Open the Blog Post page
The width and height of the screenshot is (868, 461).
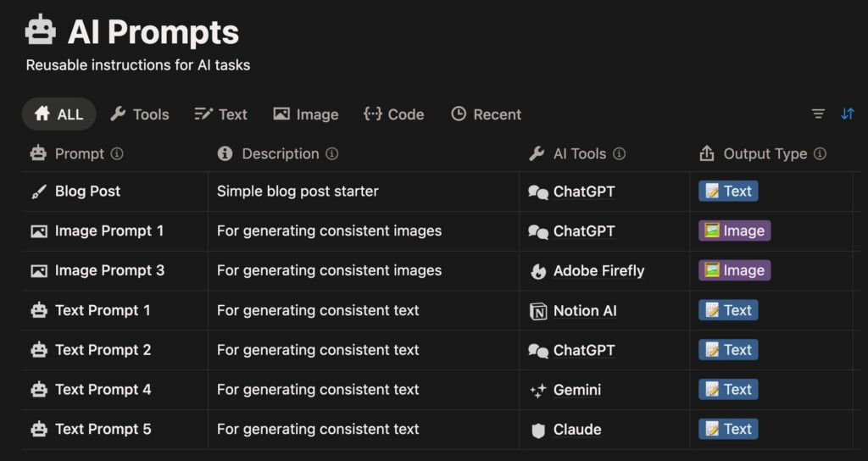tap(87, 192)
